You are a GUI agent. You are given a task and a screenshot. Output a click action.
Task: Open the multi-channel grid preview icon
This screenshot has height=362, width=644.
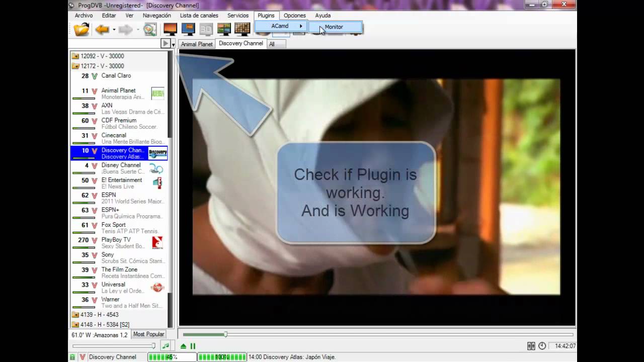(x=242, y=29)
